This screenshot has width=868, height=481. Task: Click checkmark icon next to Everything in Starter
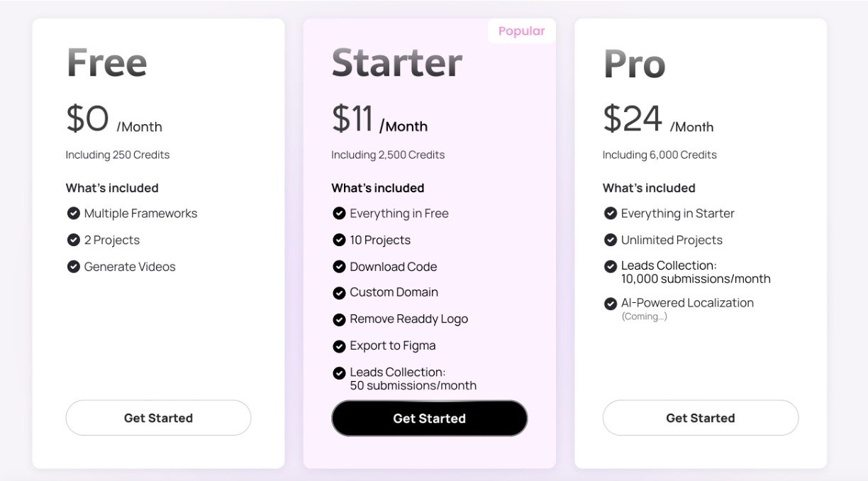[610, 214]
